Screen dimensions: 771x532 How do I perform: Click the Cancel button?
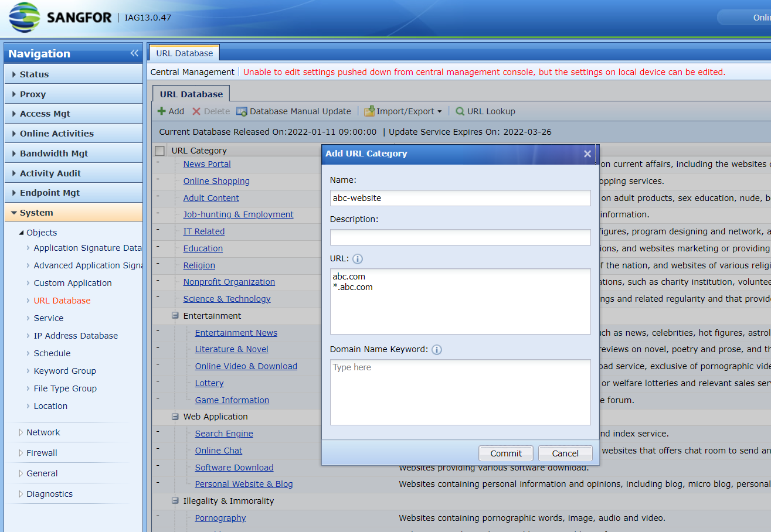(x=565, y=453)
